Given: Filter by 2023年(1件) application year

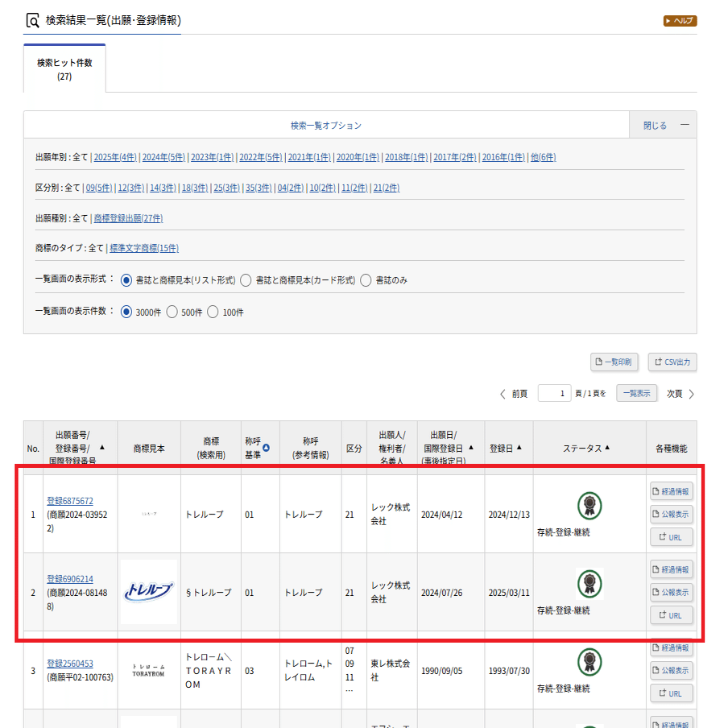Looking at the screenshot, I should coord(212,157).
